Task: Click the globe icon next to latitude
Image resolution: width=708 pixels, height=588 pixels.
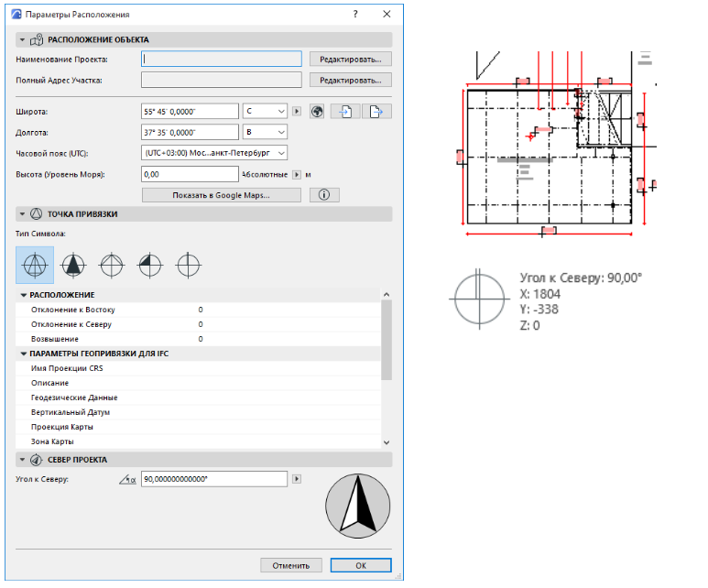Action: pyautogui.click(x=318, y=112)
